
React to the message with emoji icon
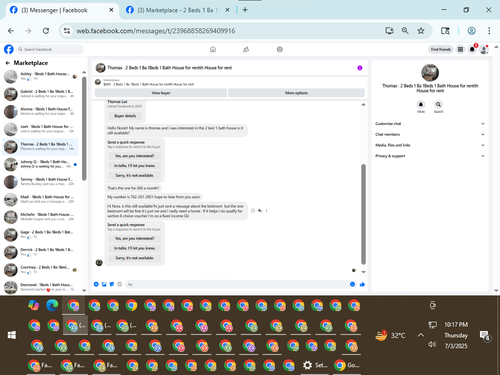253,210
